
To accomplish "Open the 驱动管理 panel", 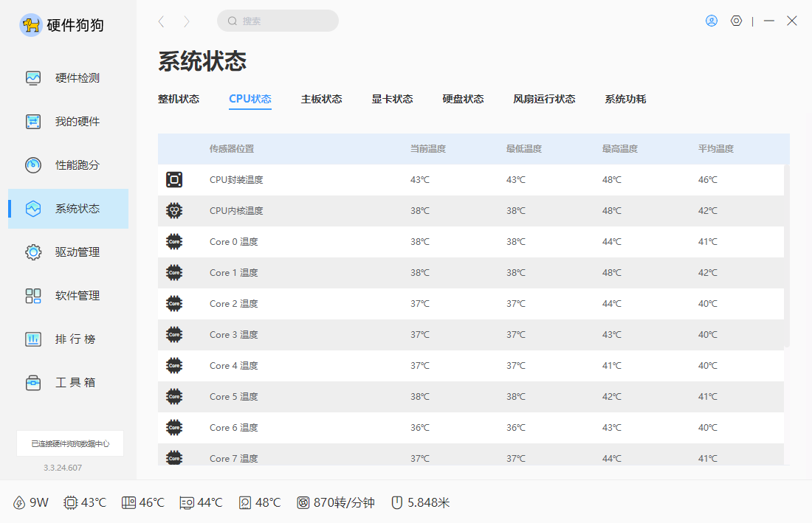I will click(32, 252).
